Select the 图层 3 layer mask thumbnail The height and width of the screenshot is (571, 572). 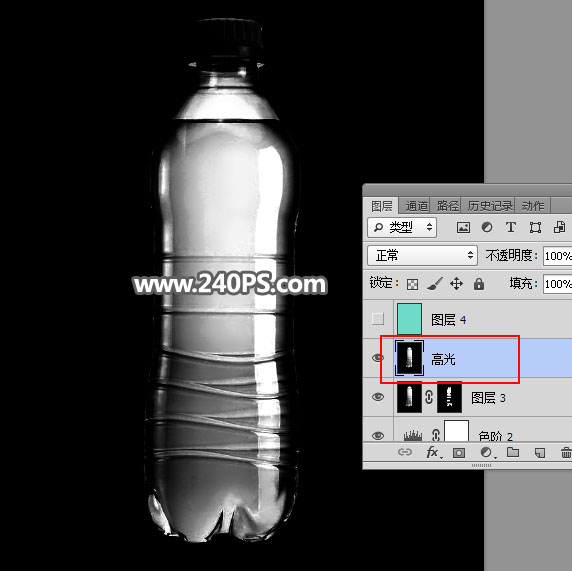(x=449, y=397)
